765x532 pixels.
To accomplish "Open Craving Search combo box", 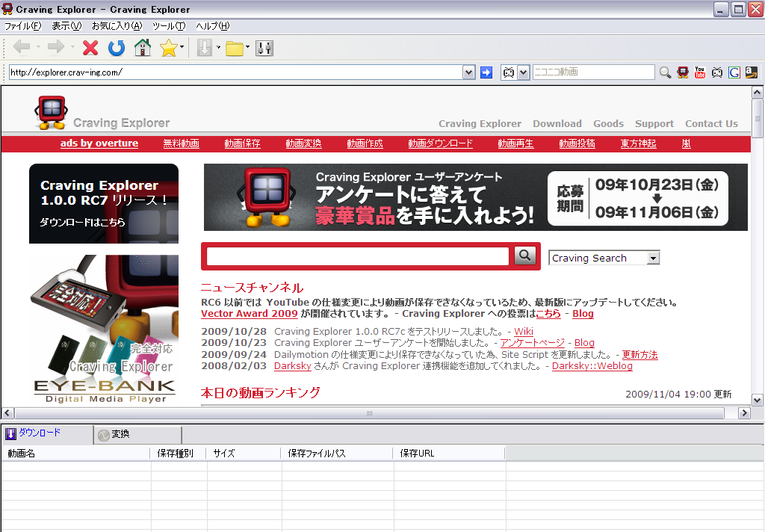I will (604, 258).
